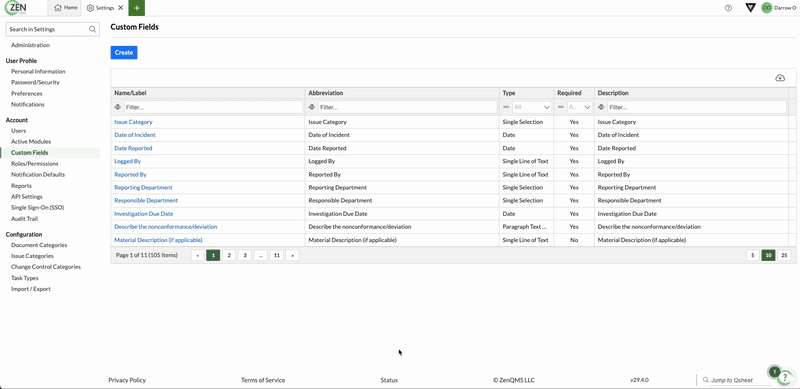Open Notification Defaults
Screen dimensions: 800x389
click(38, 174)
